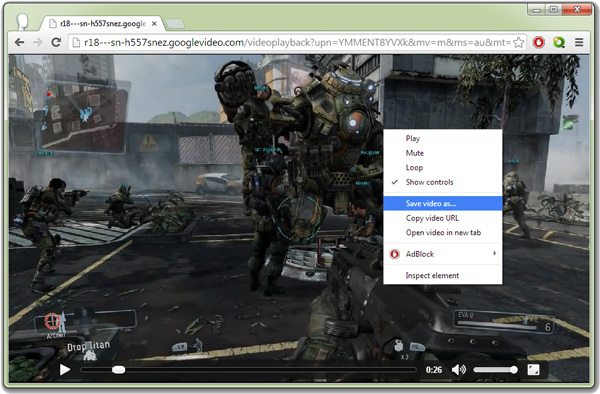This screenshot has width=600, height=394.
Task: Select the r18---sn-h557snez.google tab
Action: pos(103,24)
